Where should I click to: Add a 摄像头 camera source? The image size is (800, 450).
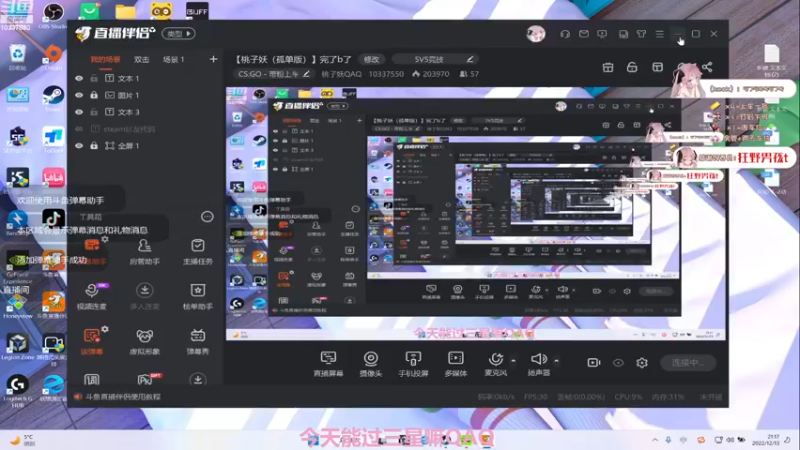[371, 364]
